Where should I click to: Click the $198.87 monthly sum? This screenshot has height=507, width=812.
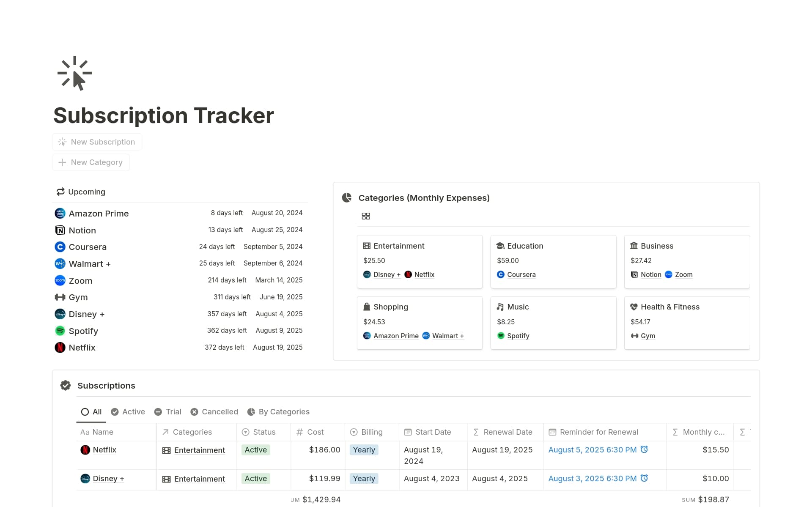[x=713, y=499]
